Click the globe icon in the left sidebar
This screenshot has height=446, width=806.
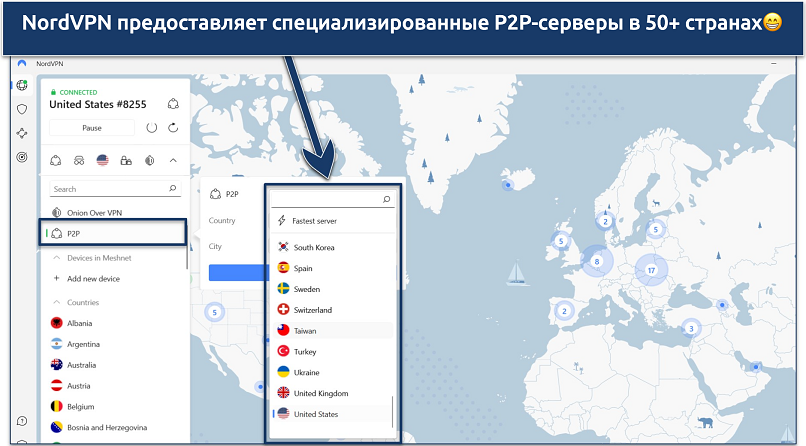[22, 85]
